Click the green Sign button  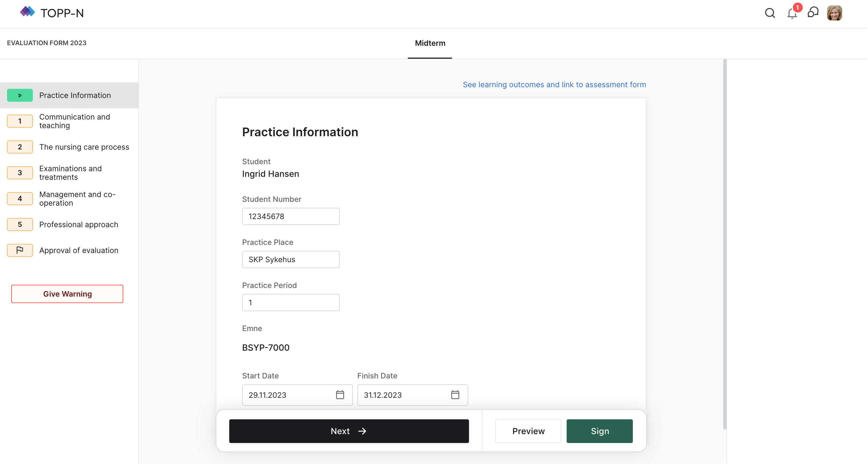point(599,431)
